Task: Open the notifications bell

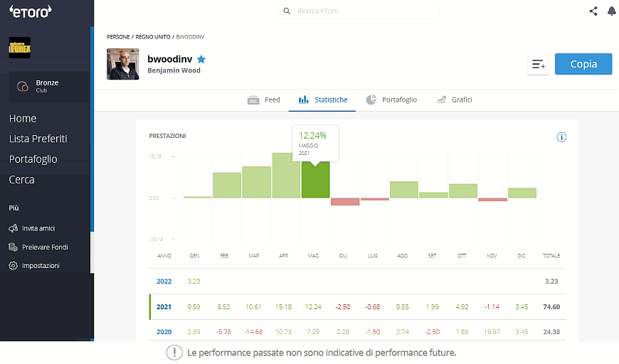Action: tap(611, 11)
